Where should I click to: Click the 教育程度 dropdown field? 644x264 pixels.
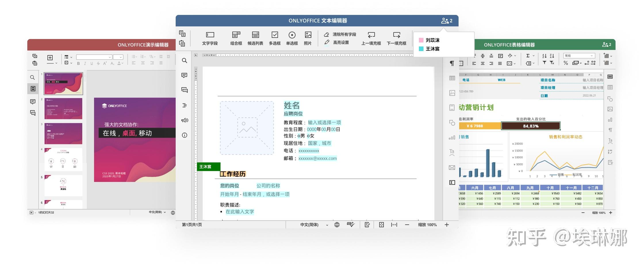324,123
